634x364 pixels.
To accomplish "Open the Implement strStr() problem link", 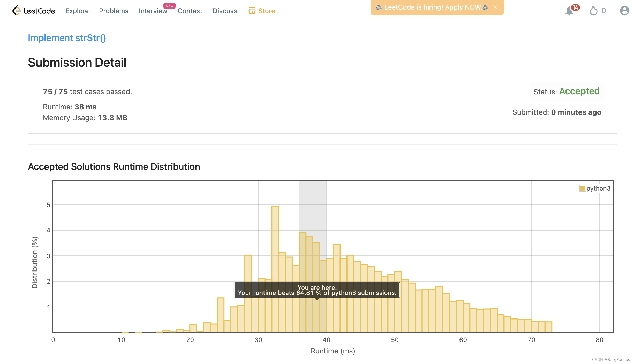I will [67, 38].
